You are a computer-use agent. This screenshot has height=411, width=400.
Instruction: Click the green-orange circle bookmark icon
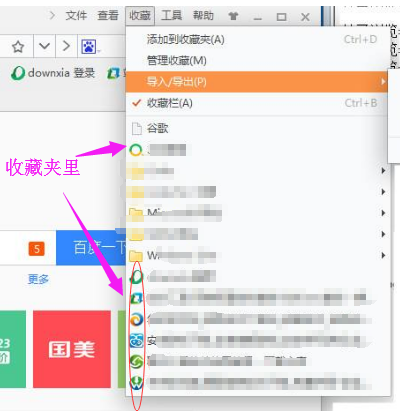pos(136,150)
